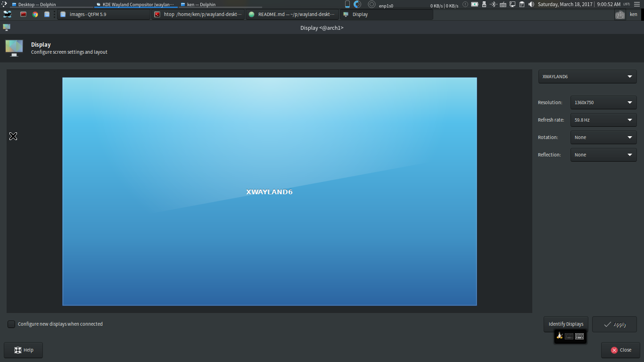Screen dimensions: 644x362
Task: Open the keyboard layout tray icon
Action: point(503,4)
